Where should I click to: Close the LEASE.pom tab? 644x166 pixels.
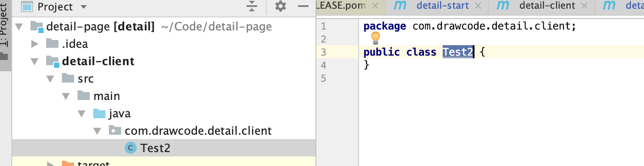tap(375, 6)
